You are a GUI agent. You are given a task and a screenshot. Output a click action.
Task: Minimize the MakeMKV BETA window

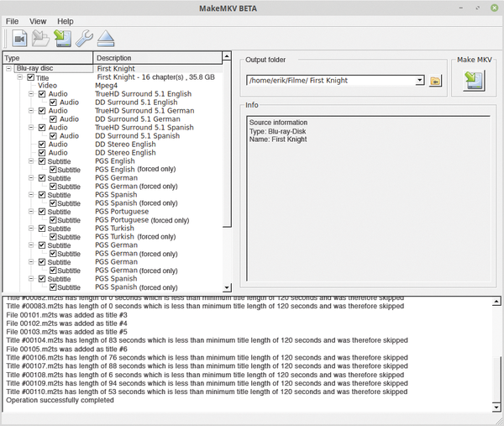[461, 8]
